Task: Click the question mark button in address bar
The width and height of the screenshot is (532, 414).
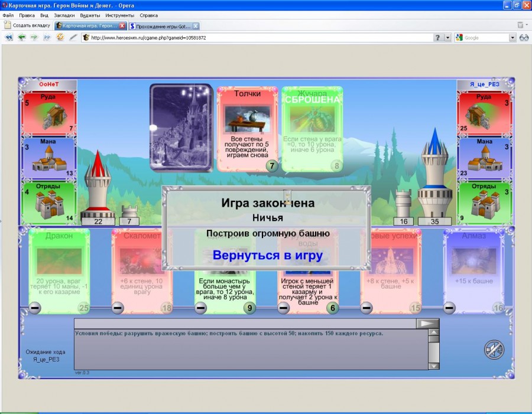Action: click(x=437, y=38)
